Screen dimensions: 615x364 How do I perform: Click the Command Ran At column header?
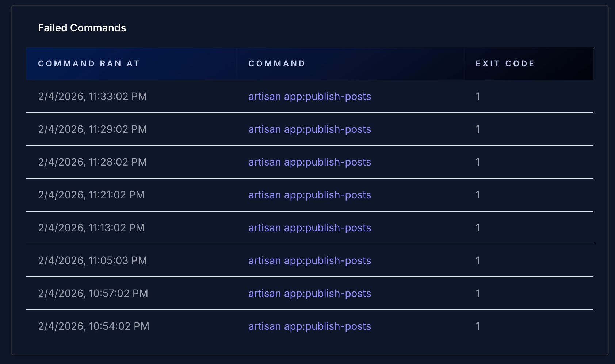[x=89, y=63]
